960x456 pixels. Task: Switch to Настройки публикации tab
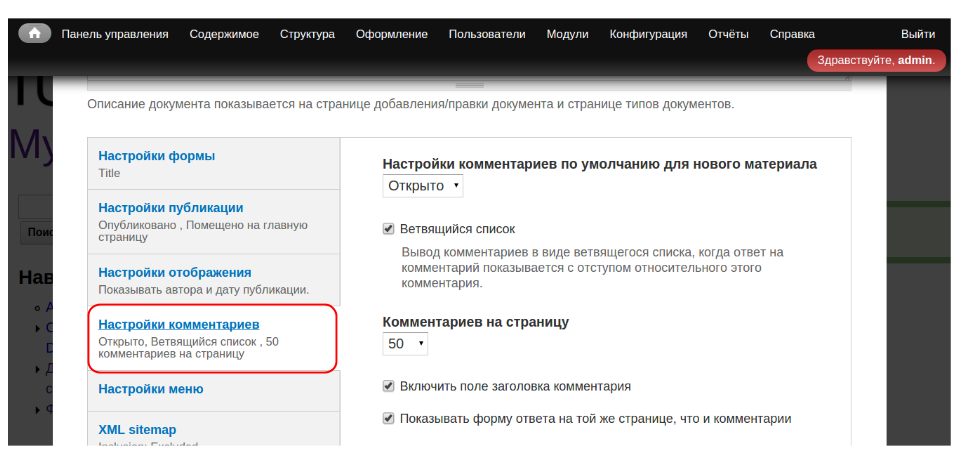(x=171, y=208)
